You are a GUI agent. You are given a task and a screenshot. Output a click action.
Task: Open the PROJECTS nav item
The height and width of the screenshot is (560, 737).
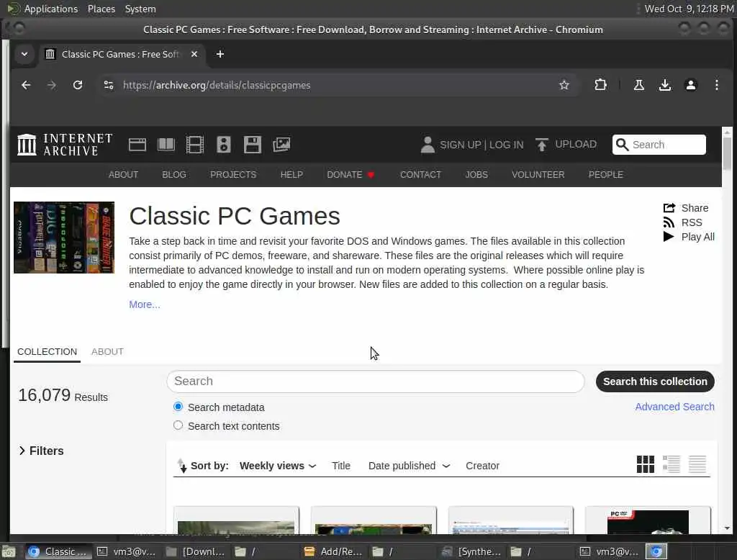coord(233,174)
